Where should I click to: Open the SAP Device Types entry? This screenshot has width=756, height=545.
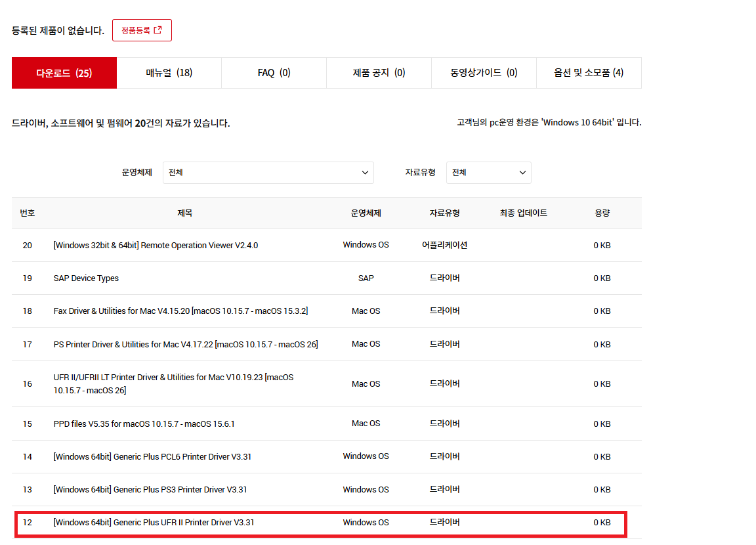point(86,278)
